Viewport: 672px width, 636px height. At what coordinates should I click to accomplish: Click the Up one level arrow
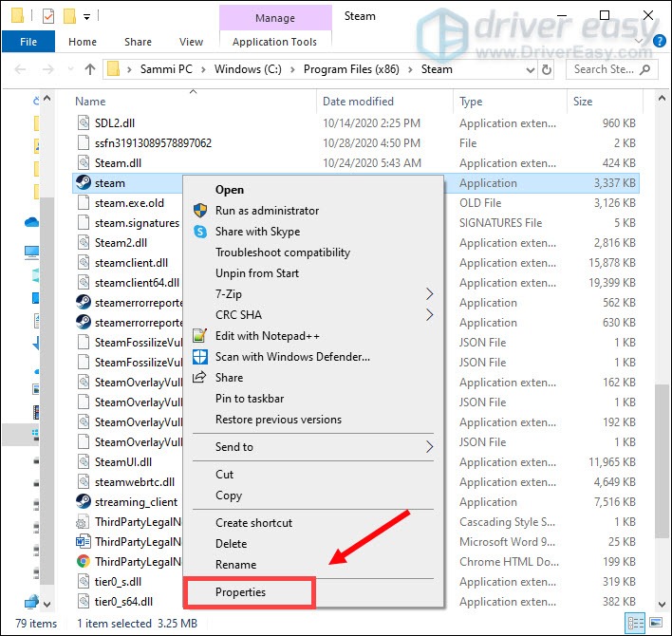tap(90, 69)
